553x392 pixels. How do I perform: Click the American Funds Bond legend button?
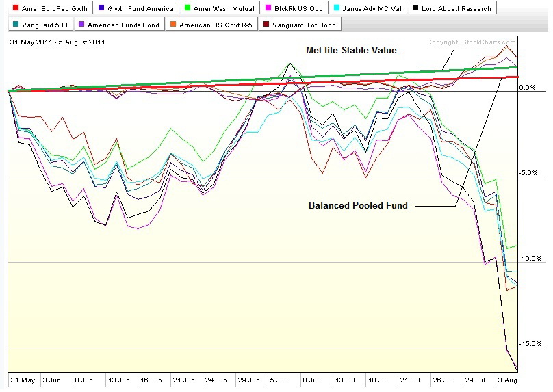point(119,25)
